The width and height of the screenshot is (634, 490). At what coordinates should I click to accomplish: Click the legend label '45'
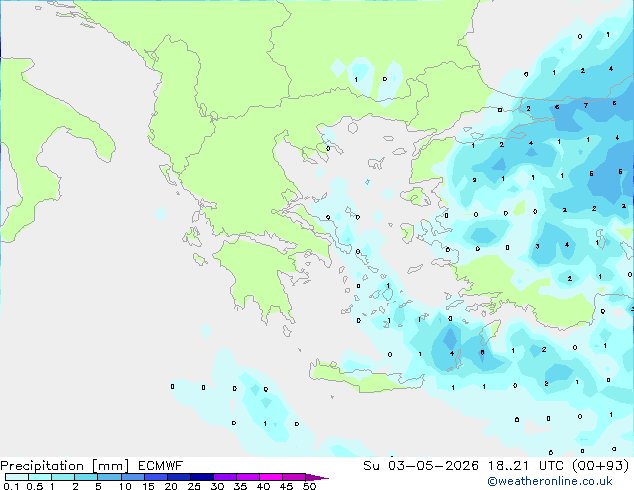286,486
